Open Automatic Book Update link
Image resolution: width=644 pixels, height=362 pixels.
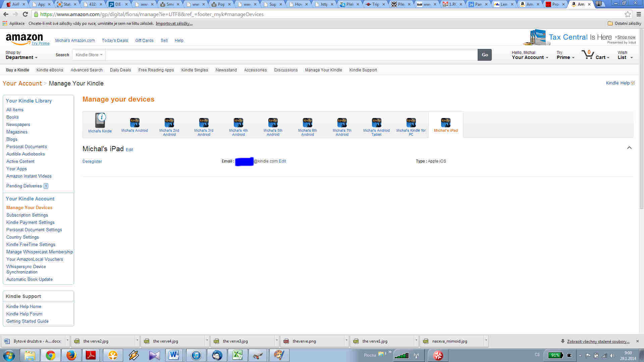click(30, 280)
